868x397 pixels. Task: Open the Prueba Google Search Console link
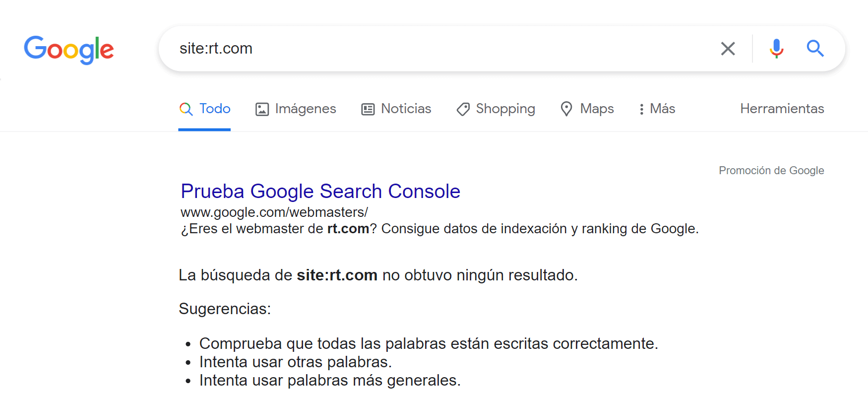click(x=320, y=191)
